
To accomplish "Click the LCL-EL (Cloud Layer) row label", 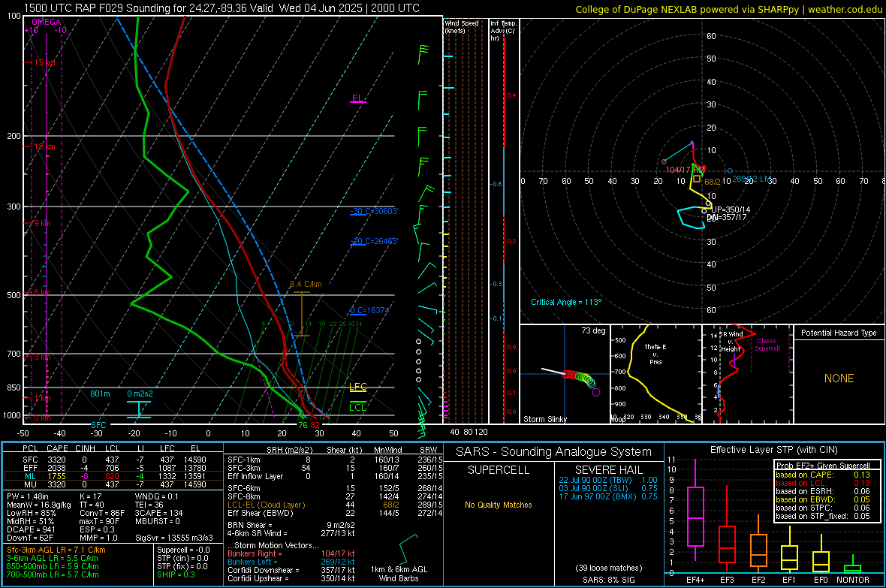I will click(266, 505).
